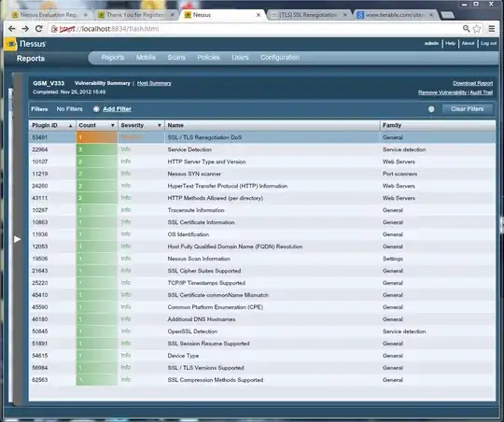
Task: Select Common Platform Enumeration (CPE) row
Action: [262, 307]
